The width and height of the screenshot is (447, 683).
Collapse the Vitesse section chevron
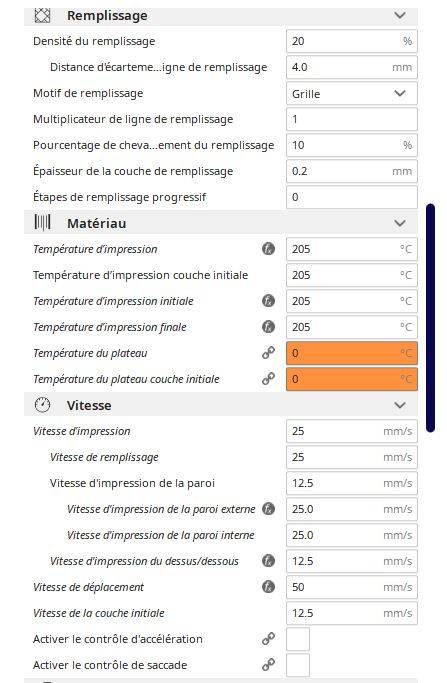point(400,406)
